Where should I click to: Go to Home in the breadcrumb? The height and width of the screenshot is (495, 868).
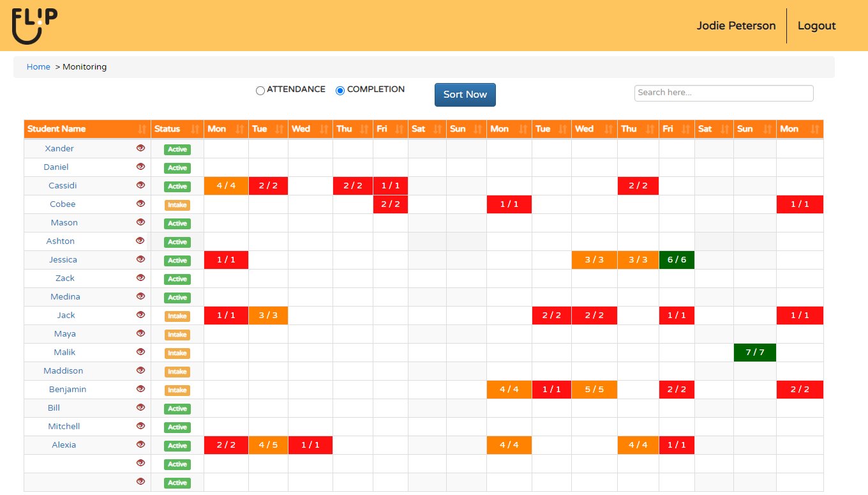(x=38, y=67)
